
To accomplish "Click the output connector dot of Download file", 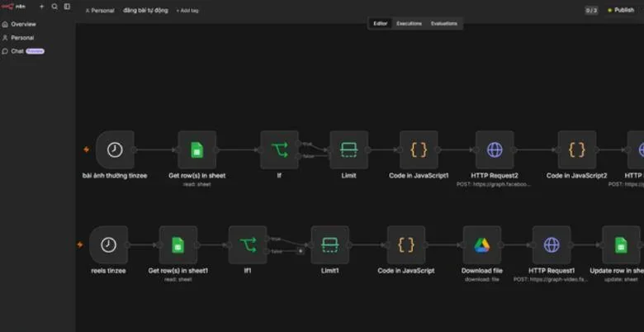I will click(501, 245).
